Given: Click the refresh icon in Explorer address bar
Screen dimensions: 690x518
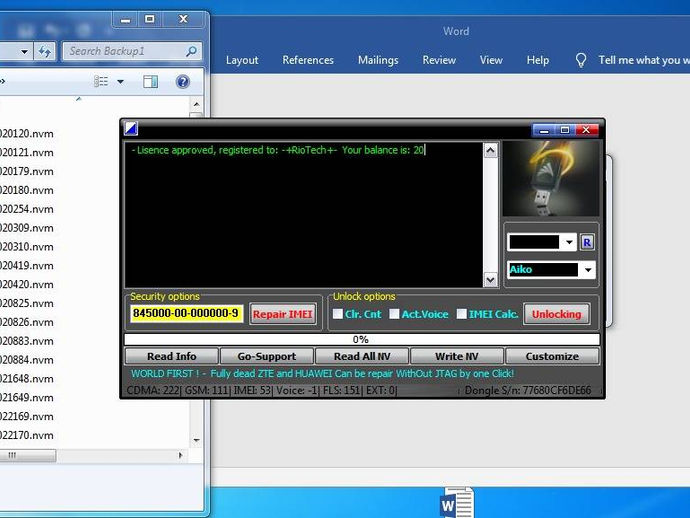Looking at the screenshot, I should [x=45, y=51].
